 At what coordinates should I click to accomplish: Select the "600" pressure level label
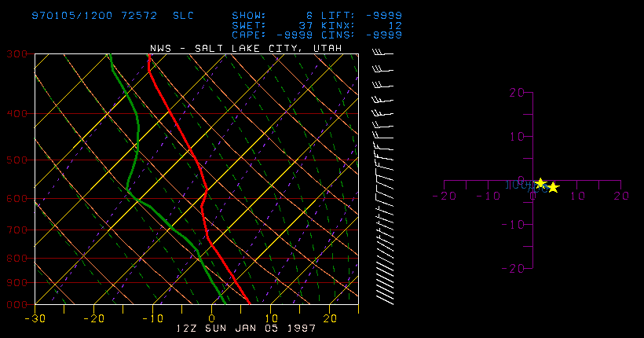click(x=16, y=198)
